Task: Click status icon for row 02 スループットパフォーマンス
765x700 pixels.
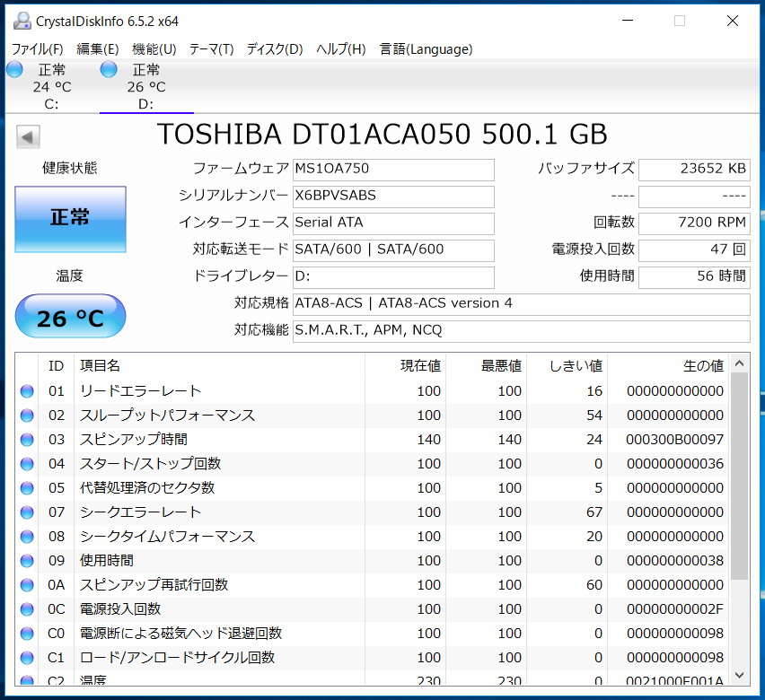Action: coord(27,416)
